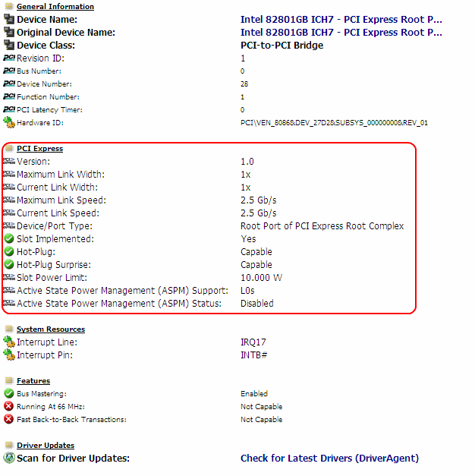Select the Scan for Driver Updates label
Image resolution: width=475 pixels, height=476 pixels.
coord(73,458)
